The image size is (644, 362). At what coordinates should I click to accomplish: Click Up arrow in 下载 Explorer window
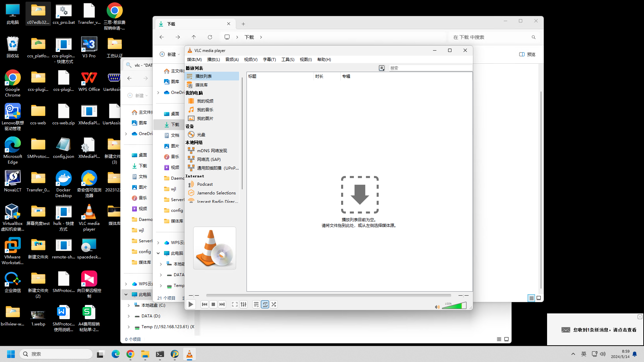coord(194,37)
